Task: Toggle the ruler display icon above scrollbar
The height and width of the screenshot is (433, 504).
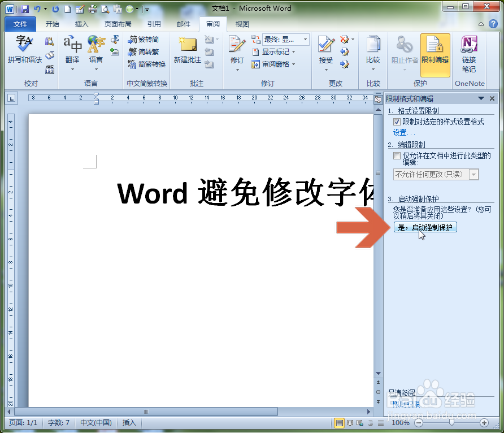Action: [x=378, y=99]
